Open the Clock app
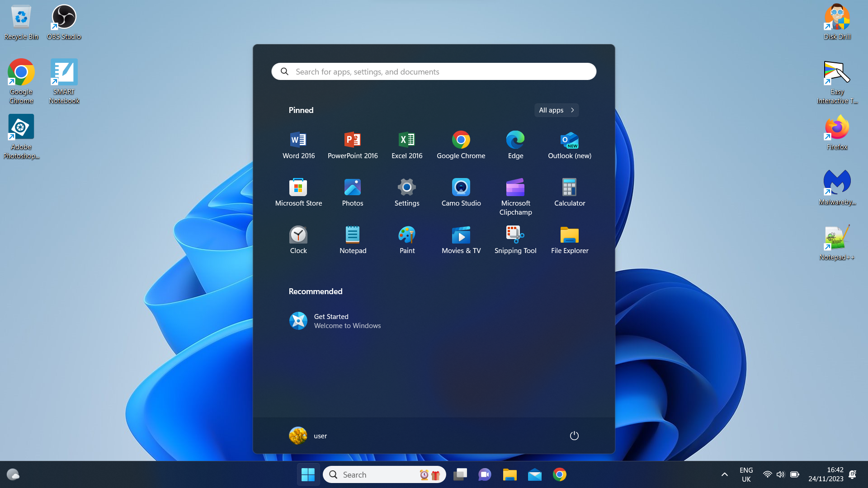Image resolution: width=868 pixels, height=488 pixels. point(298,240)
